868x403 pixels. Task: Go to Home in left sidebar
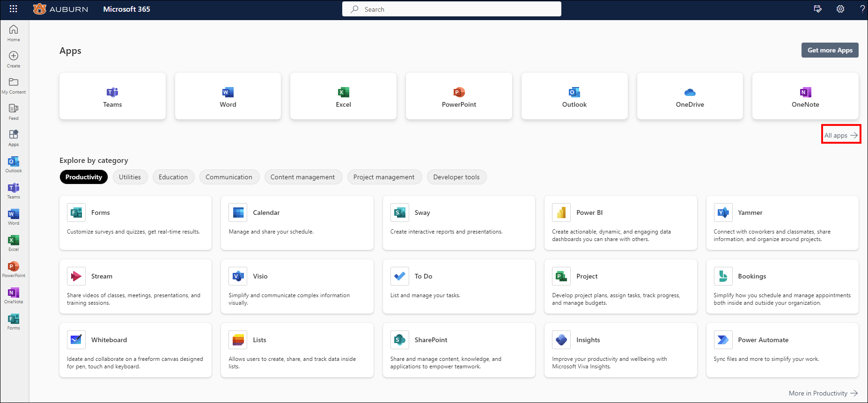[14, 33]
